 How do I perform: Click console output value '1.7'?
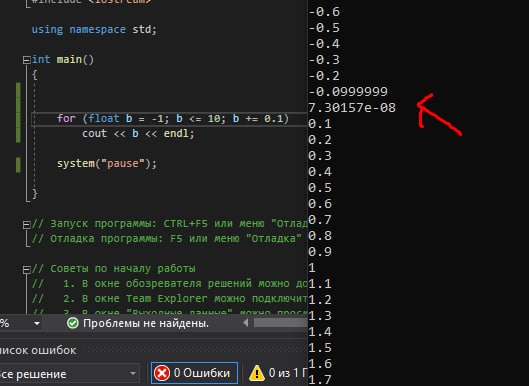[320, 380]
